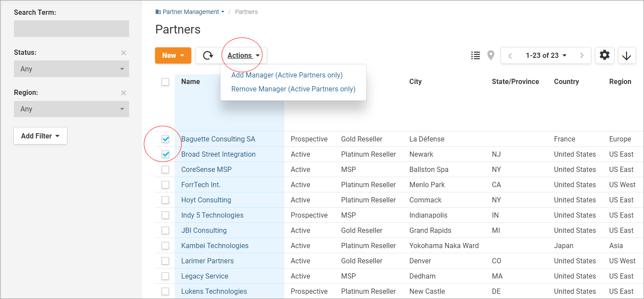Open CoreSense MSP partner
644x299 pixels.
pyautogui.click(x=206, y=169)
